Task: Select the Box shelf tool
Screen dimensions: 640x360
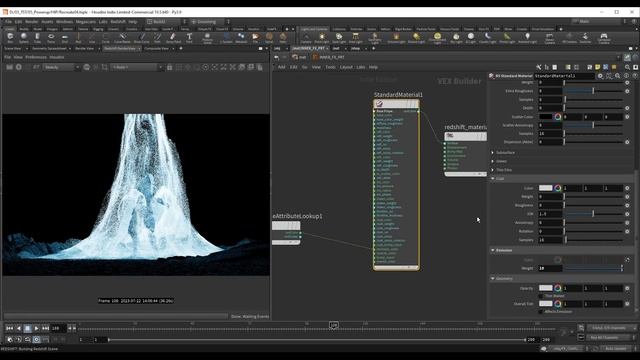Action: (10, 38)
